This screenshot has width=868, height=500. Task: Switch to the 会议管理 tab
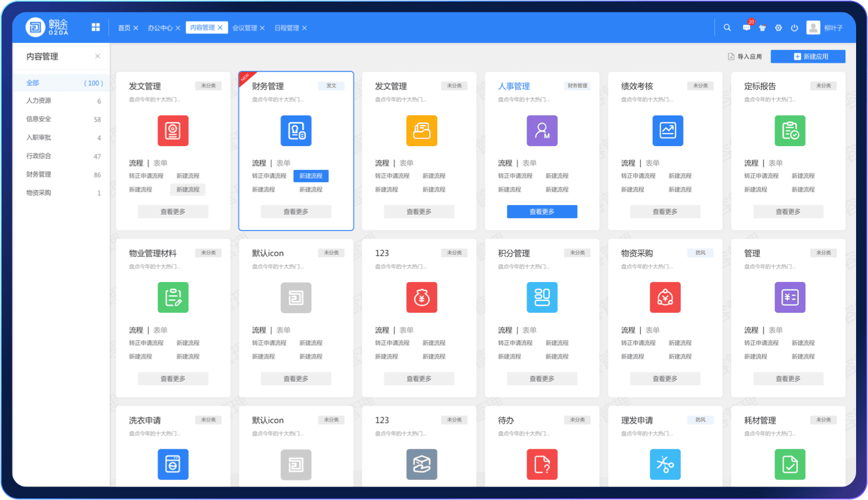pos(245,28)
